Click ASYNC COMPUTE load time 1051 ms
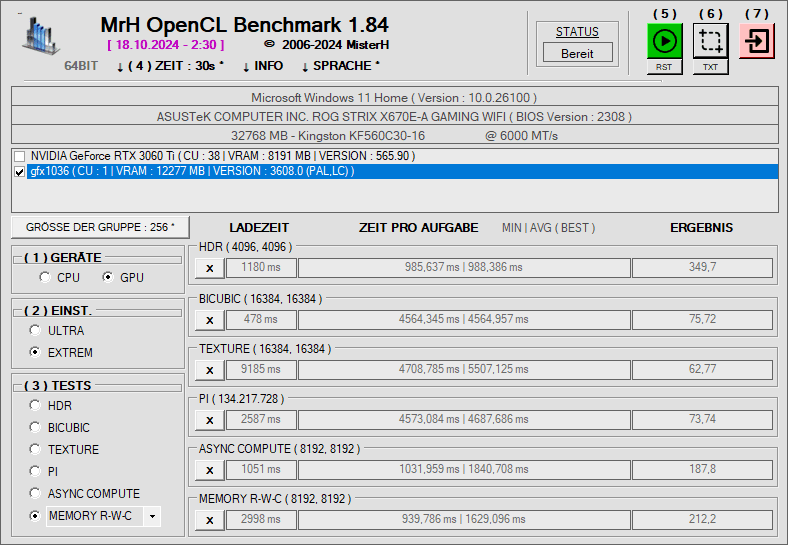 261,470
